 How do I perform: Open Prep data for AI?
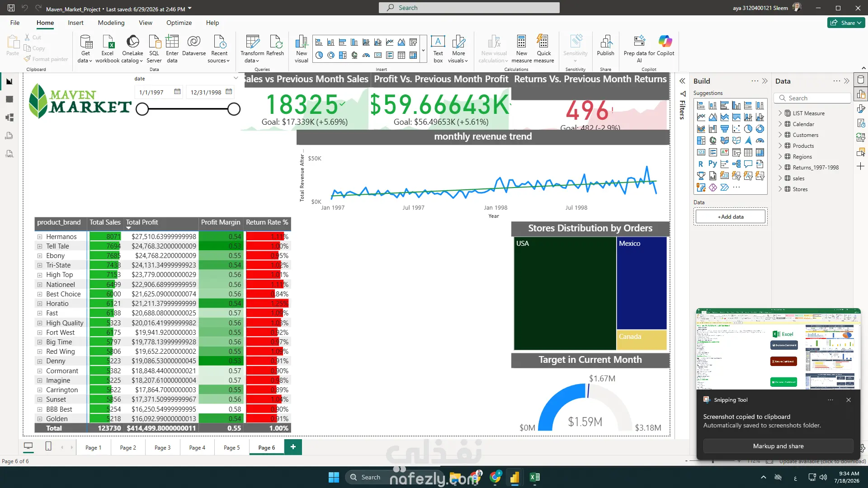click(639, 49)
